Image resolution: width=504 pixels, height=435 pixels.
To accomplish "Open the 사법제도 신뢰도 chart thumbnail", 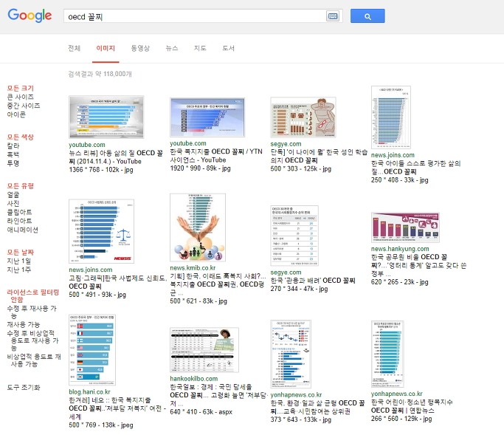I will pos(101,231).
